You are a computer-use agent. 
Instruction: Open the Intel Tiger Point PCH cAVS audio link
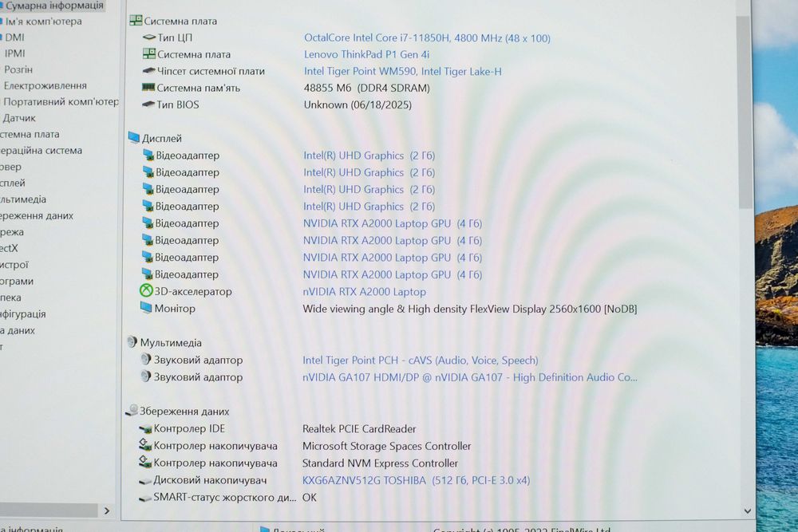421,360
